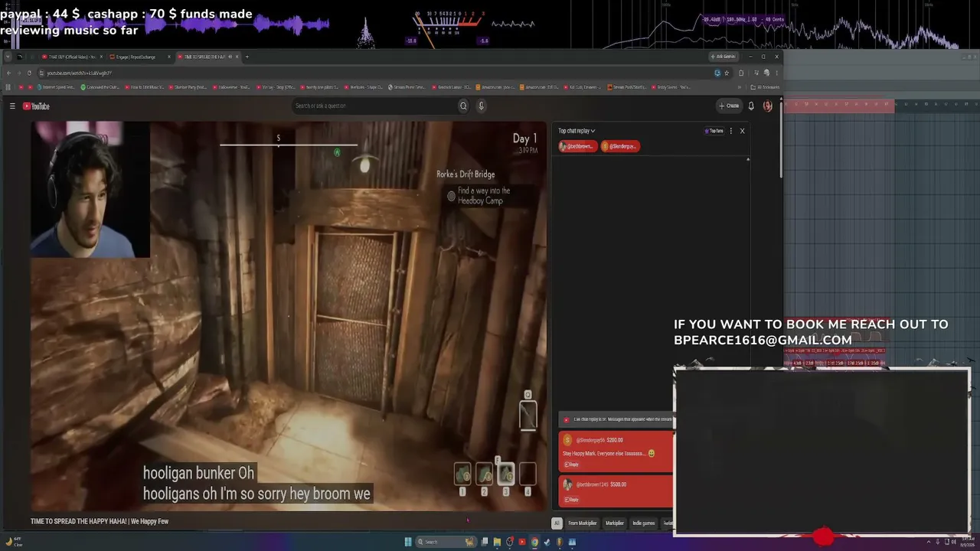Open the How to Edit Music bookmark
Screen dimensions: 980x551
point(145,87)
